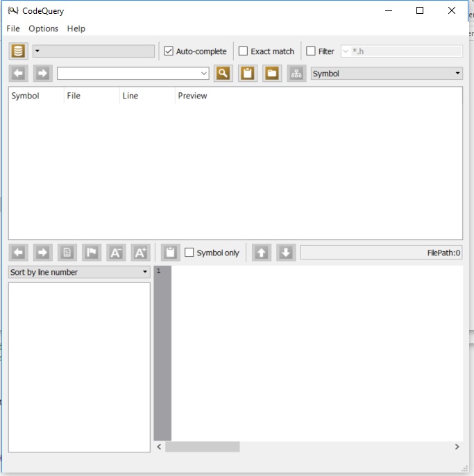Click the folder browse icon in search toolbar

271,74
